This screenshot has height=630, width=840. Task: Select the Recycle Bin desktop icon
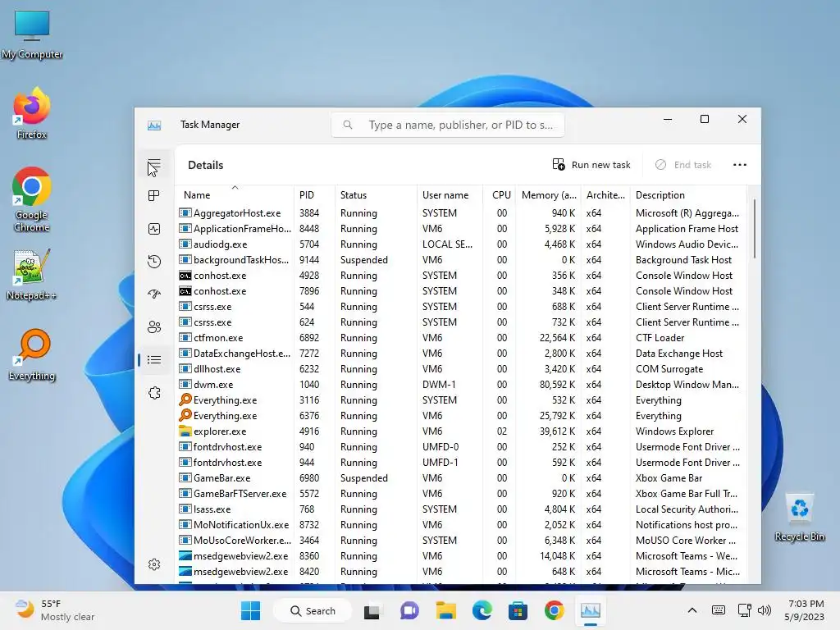[799, 518]
